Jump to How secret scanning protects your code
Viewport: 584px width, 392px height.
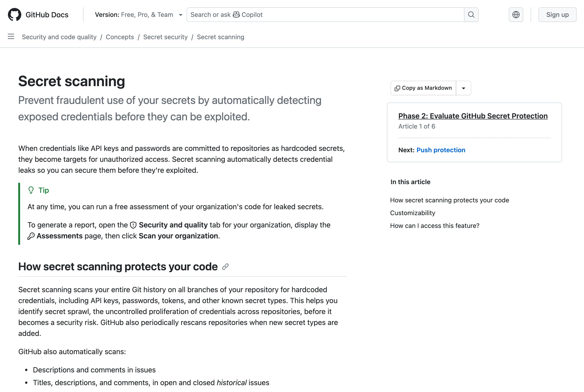coord(449,200)
